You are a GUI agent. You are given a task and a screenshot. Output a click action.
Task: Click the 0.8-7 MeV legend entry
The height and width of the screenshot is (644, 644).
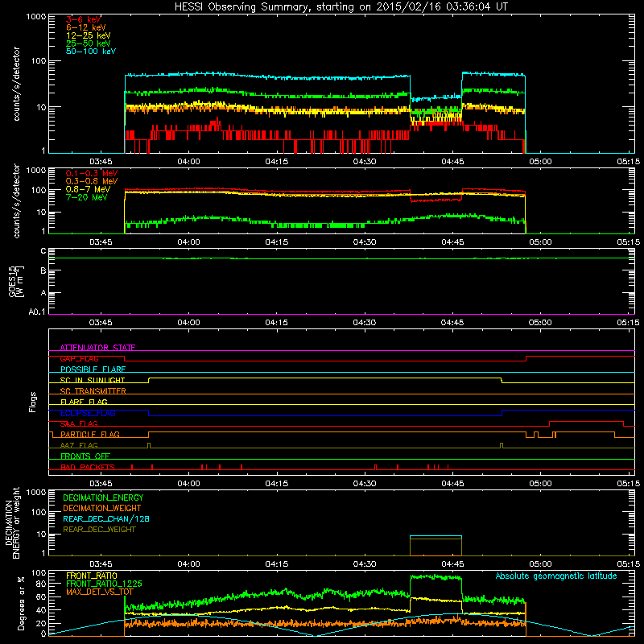[88, 190]
